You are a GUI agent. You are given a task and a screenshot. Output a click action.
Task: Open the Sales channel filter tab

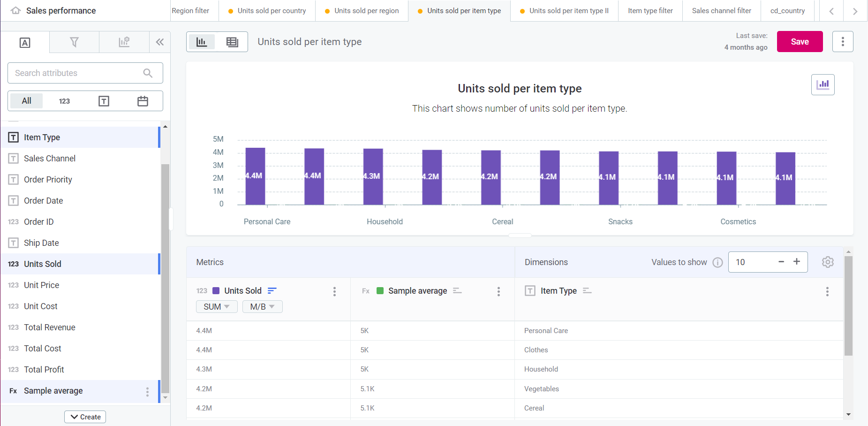[x=721, y=10]
